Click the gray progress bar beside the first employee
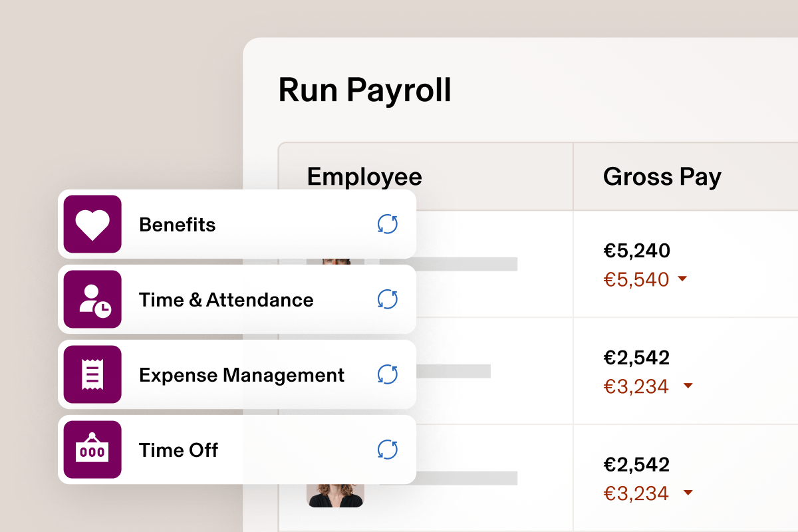The image size is (798, 532). pyautogui.click(x=465, y=265)
